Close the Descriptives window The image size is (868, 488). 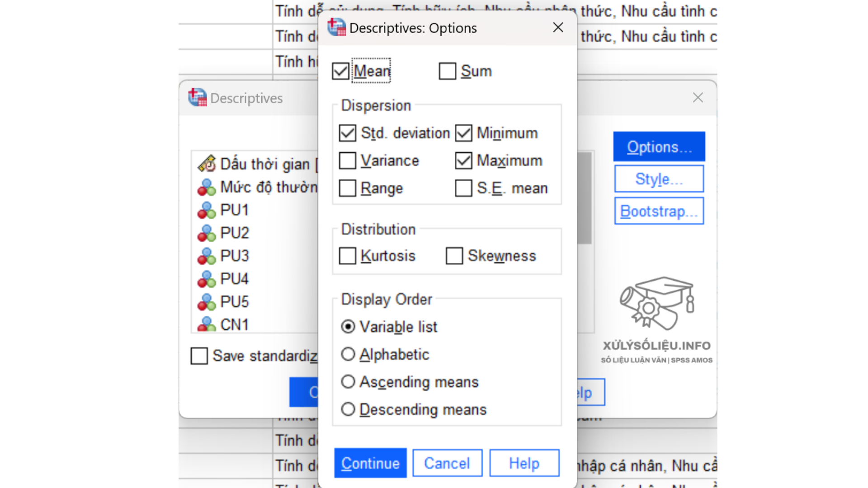pyautogui.click(x=698, y=98)
